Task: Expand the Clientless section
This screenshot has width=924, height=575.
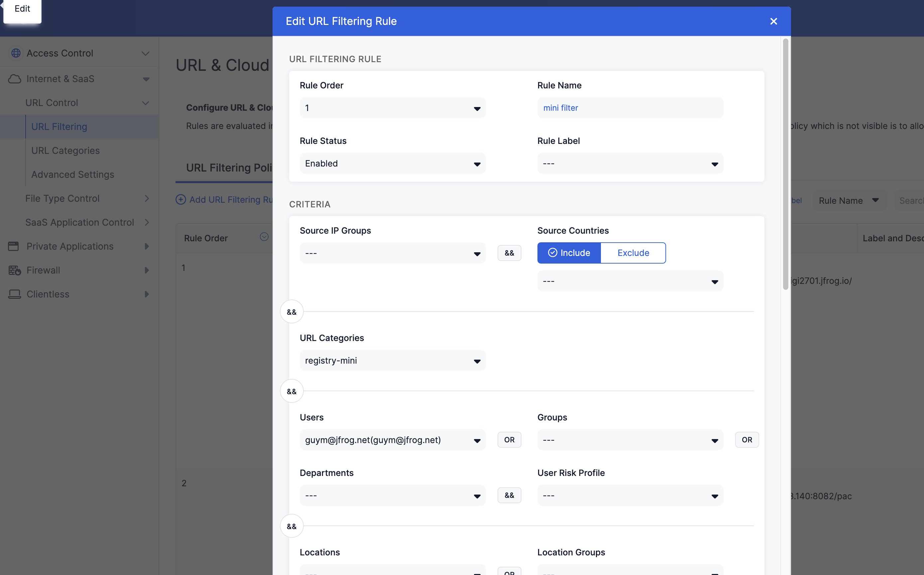Action: point(147,294)
